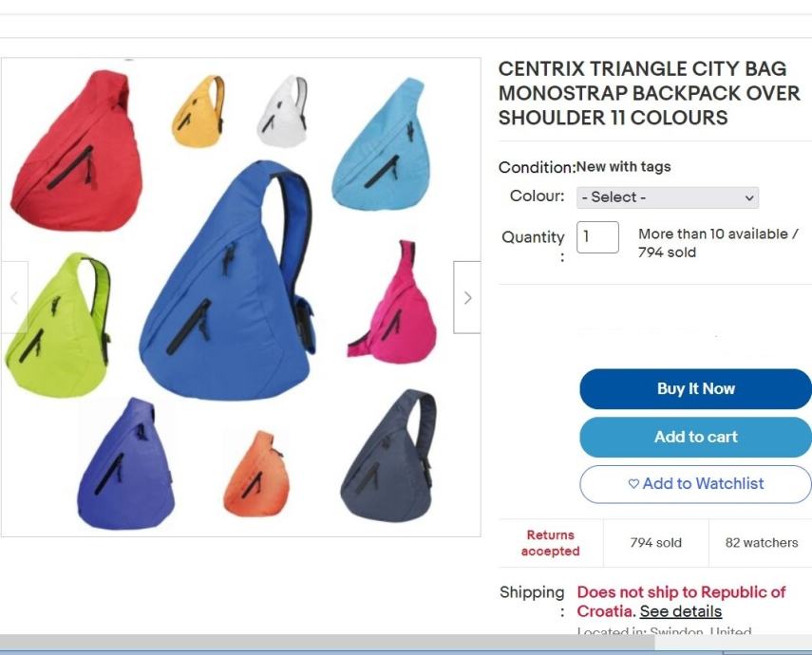This screenshot has height=655, width=812.
Task: Click the navy bag in product image
Action: click(x=388, y=456)
